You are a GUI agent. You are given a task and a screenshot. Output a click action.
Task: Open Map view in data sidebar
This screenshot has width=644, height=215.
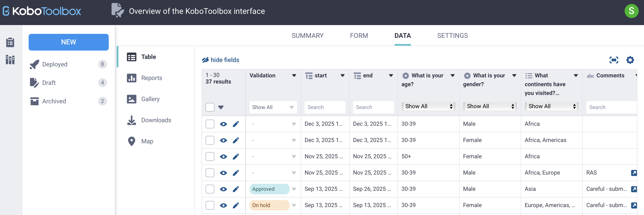click(x=147, y=141)
